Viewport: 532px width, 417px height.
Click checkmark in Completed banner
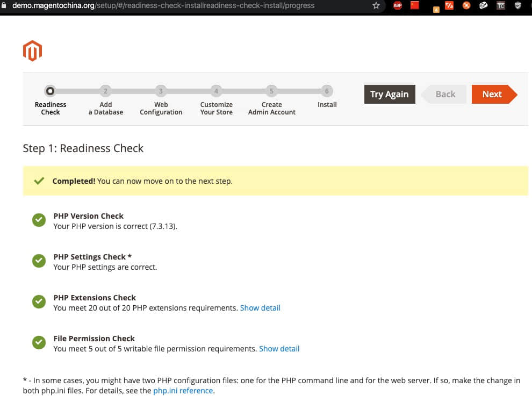click(x=39, y=181)
